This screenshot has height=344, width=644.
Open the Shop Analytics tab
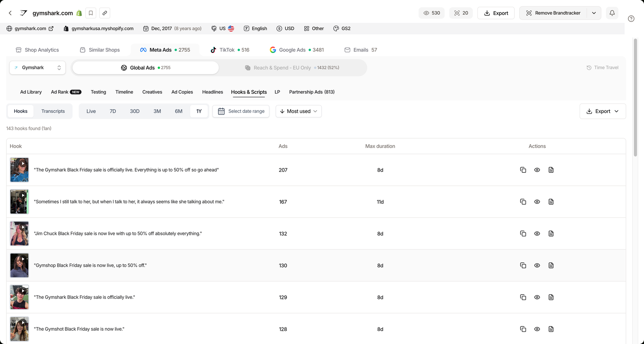click(37, 50)
